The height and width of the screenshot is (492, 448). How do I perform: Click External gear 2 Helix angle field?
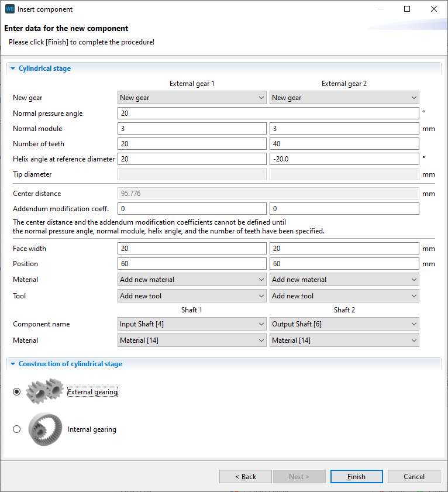pyautogui.click(x=344, y=159)
